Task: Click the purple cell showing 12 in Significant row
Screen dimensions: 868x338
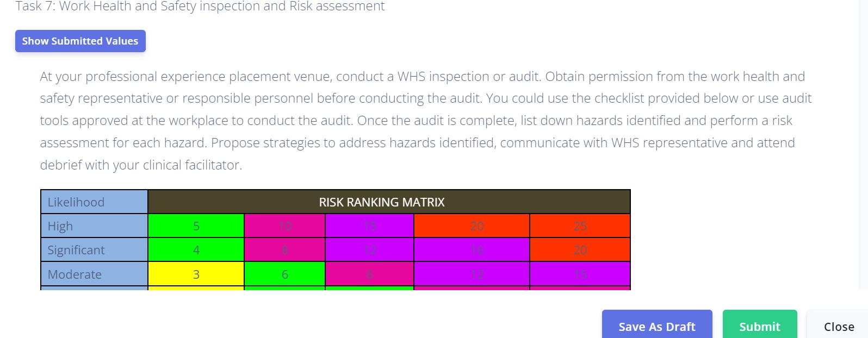Action: tap(369, 250)
